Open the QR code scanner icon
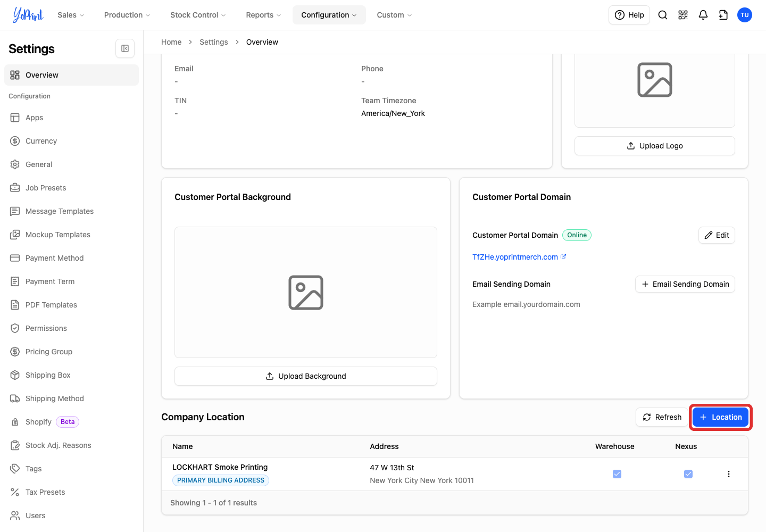766x532 pixels. 683,15
